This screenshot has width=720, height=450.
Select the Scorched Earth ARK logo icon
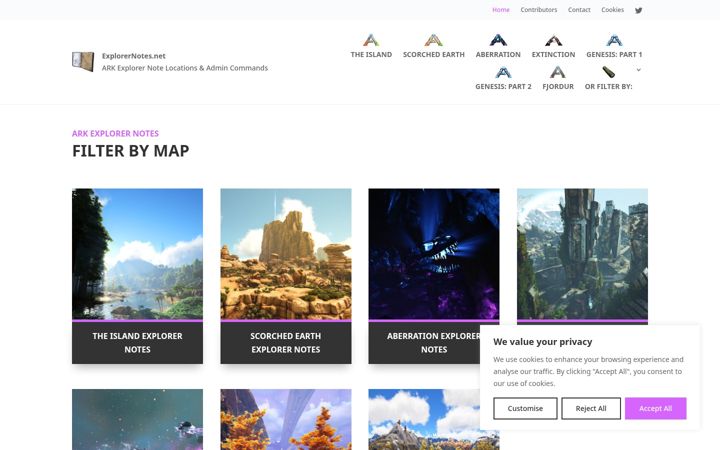(433, 40)
